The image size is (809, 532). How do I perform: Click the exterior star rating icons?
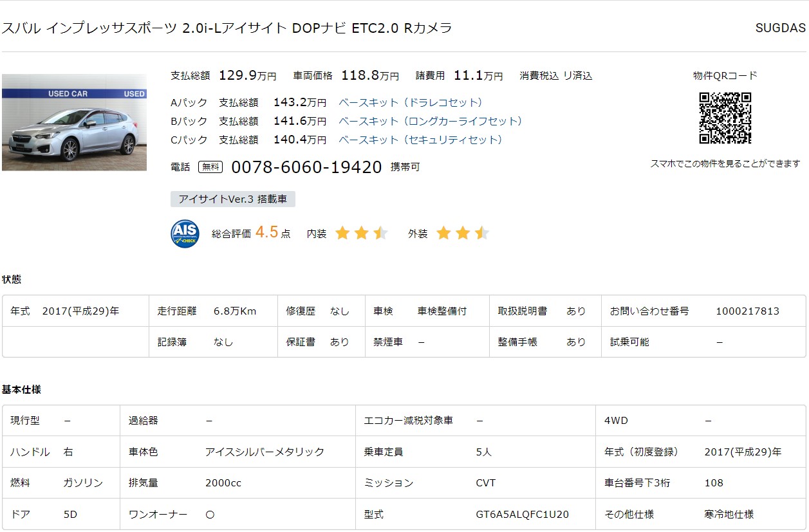click(x=462, y=234)
